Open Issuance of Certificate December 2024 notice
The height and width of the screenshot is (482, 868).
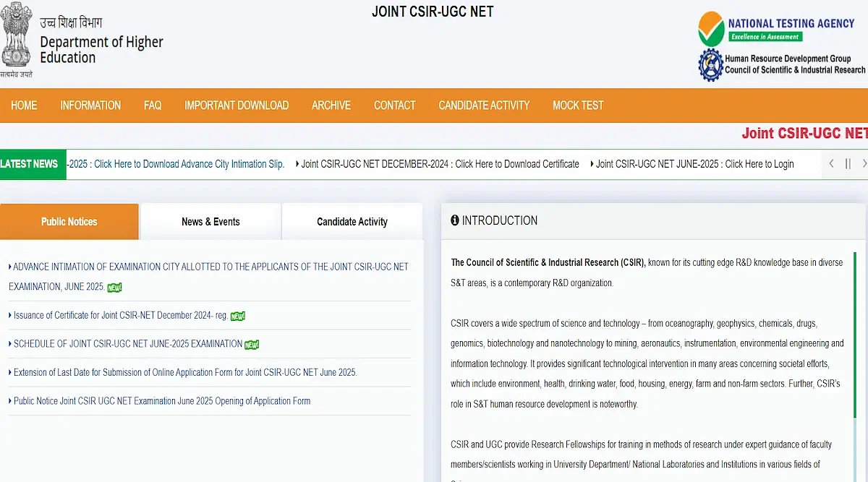coord(120,315)
